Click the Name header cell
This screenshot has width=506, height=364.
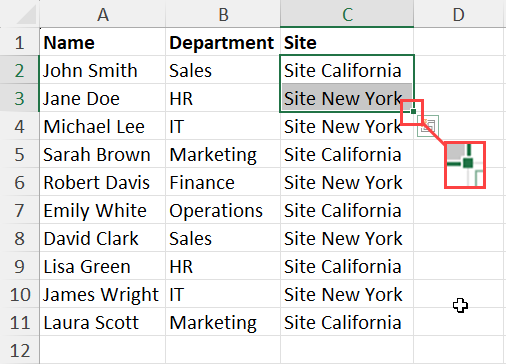click(103, 42)
